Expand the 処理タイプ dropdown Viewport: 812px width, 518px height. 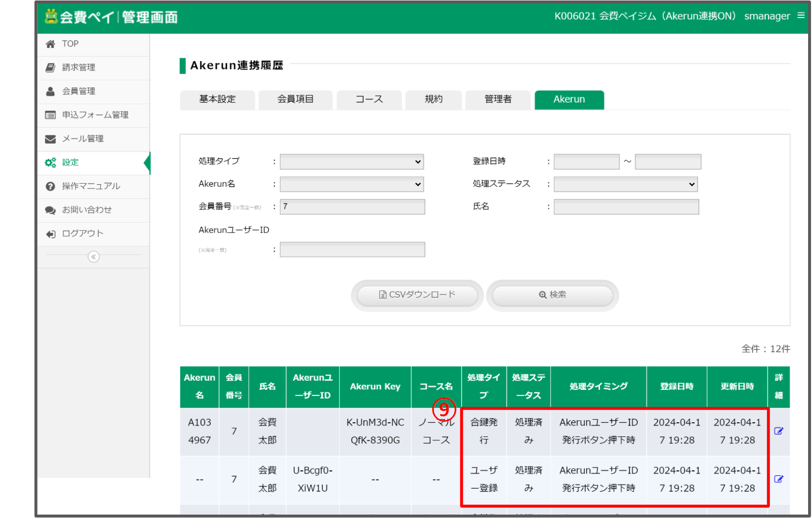pos(351,162)
